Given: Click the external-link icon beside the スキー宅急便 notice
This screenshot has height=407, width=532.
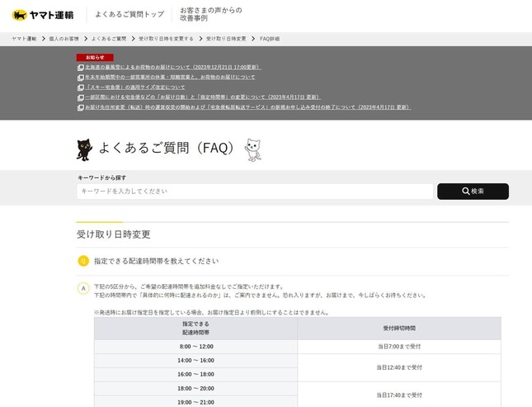Looking at the screenshot, I should (x=80, y=87).
